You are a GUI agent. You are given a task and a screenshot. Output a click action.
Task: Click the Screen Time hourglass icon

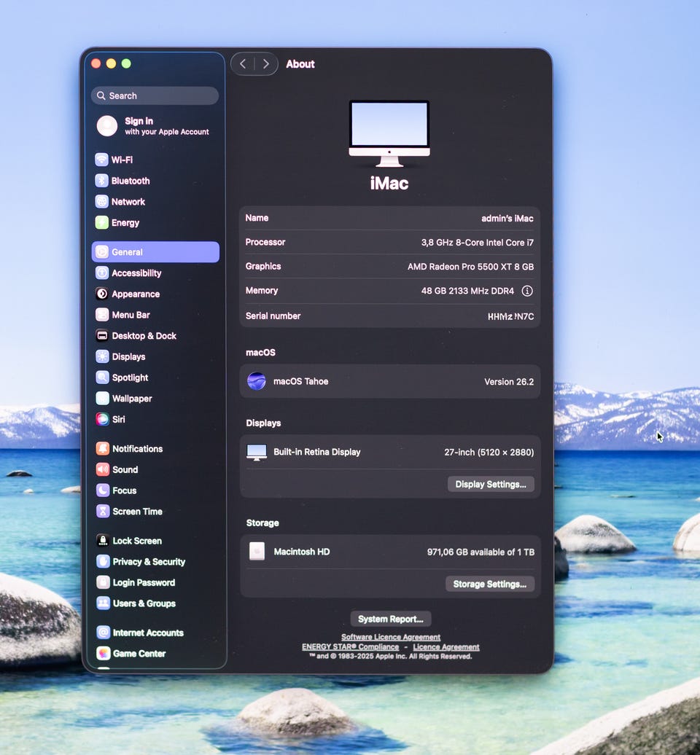103,512
